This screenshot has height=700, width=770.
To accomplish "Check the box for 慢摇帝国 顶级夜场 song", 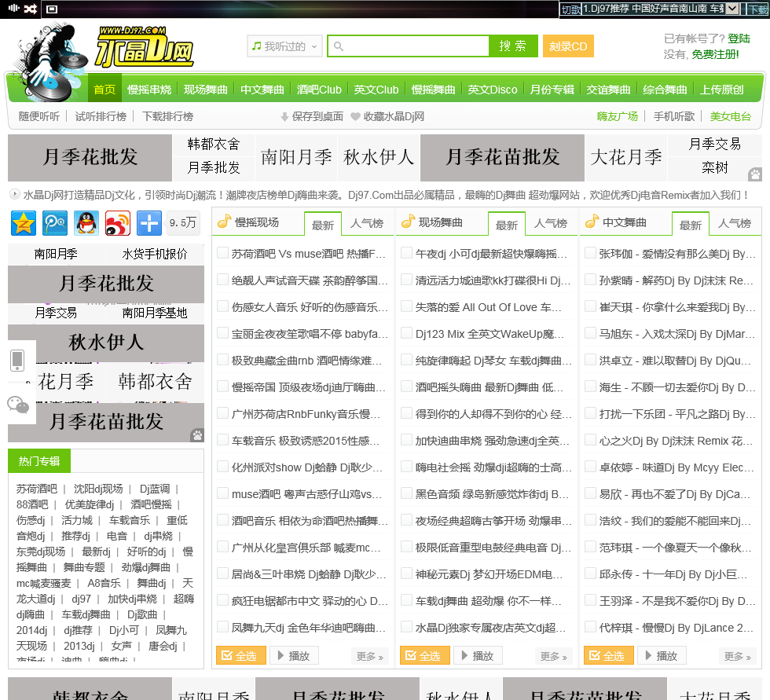I will point(223,387).
